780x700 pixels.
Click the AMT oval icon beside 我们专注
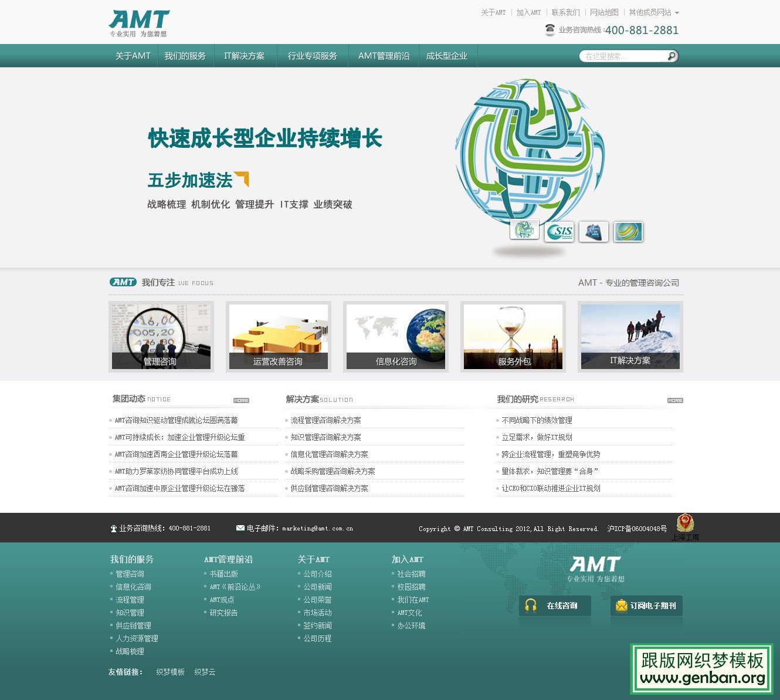tap(122, 282)
